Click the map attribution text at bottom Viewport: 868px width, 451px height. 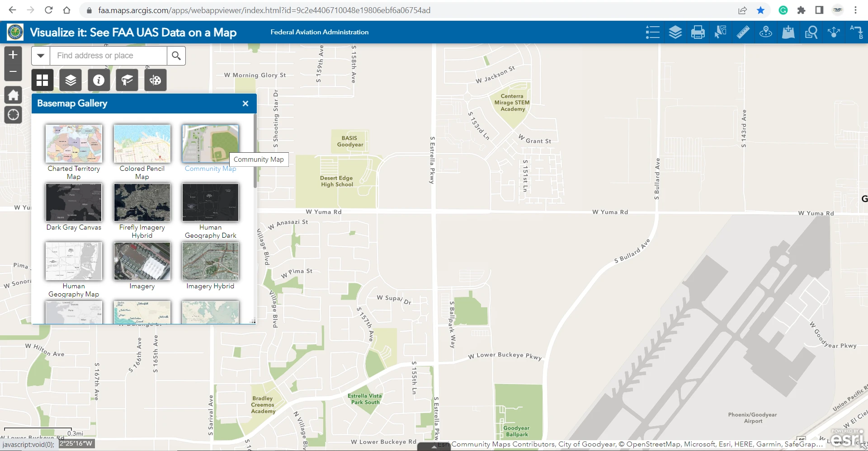pos(629,444)
